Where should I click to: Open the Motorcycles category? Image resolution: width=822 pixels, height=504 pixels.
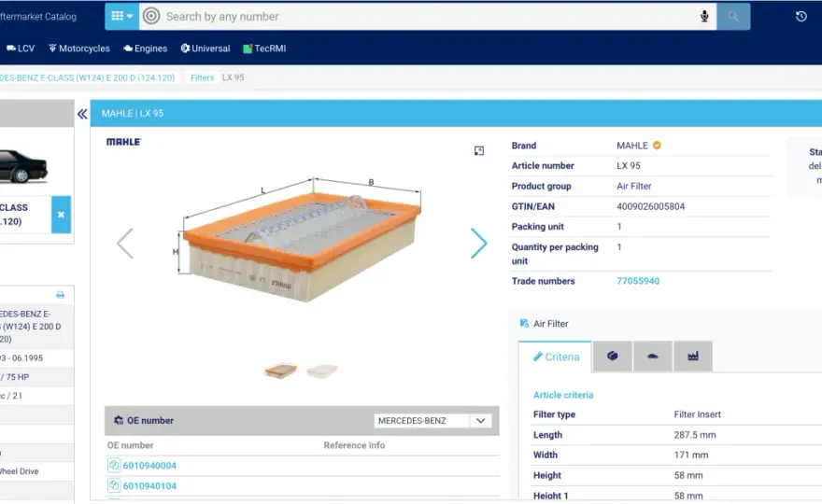(79, 49)
